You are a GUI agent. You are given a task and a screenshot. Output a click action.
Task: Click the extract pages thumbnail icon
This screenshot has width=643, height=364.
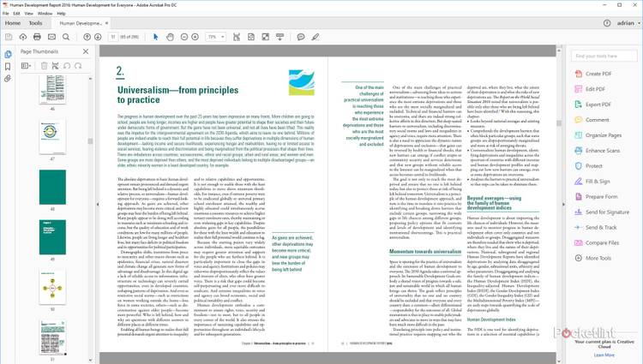pos(56,65)
